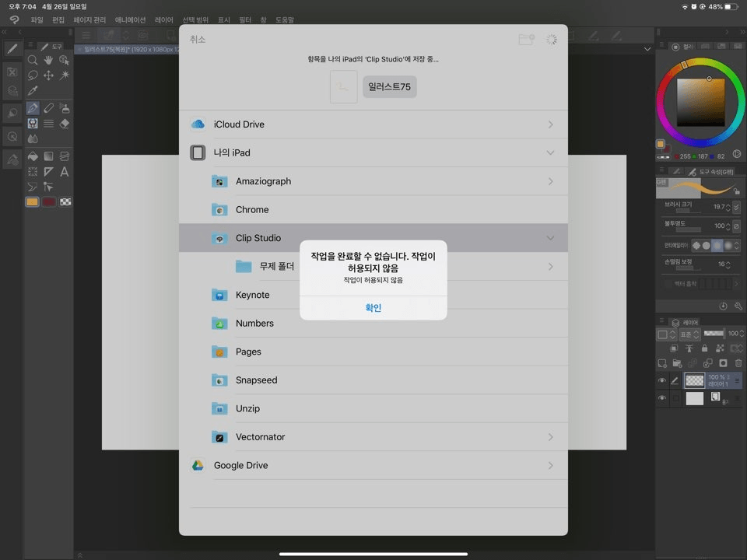Click the new folder icon in save dialog
747x560 pixels.
526,40
